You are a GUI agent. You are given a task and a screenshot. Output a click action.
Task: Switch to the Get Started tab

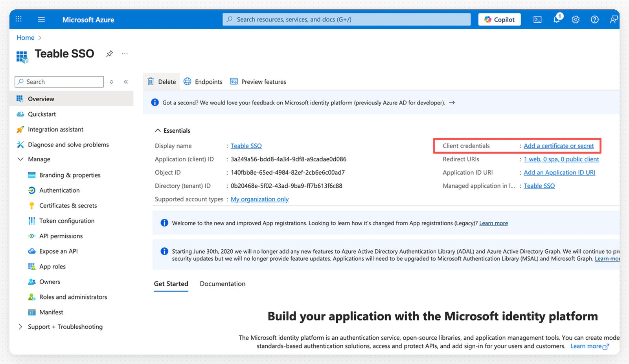tap(171, 284)
